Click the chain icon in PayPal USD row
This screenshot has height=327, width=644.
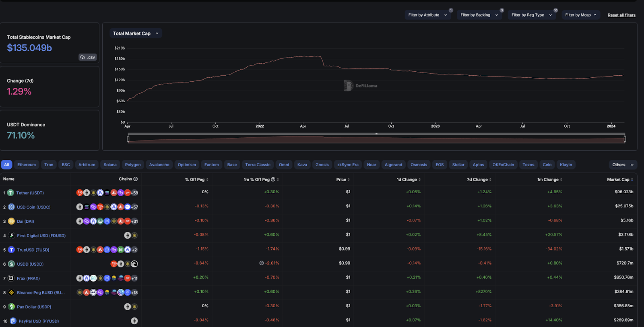134,321
